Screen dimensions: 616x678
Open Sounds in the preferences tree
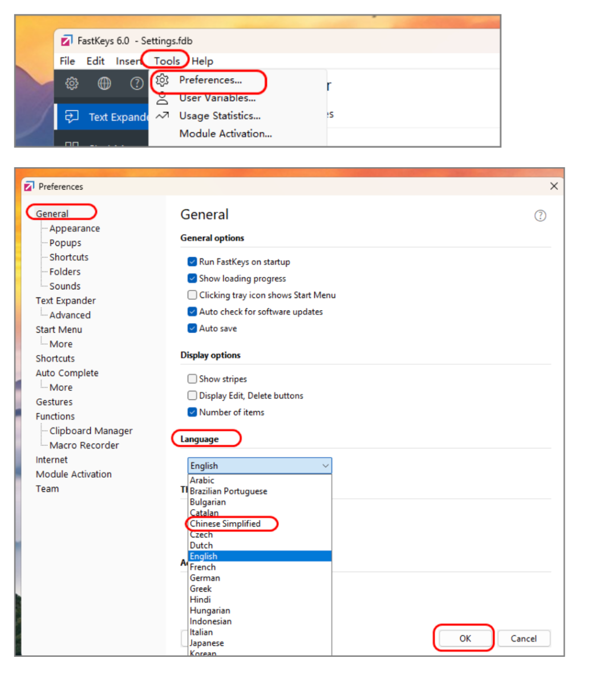pyautogui.click(x=65, y=286)
